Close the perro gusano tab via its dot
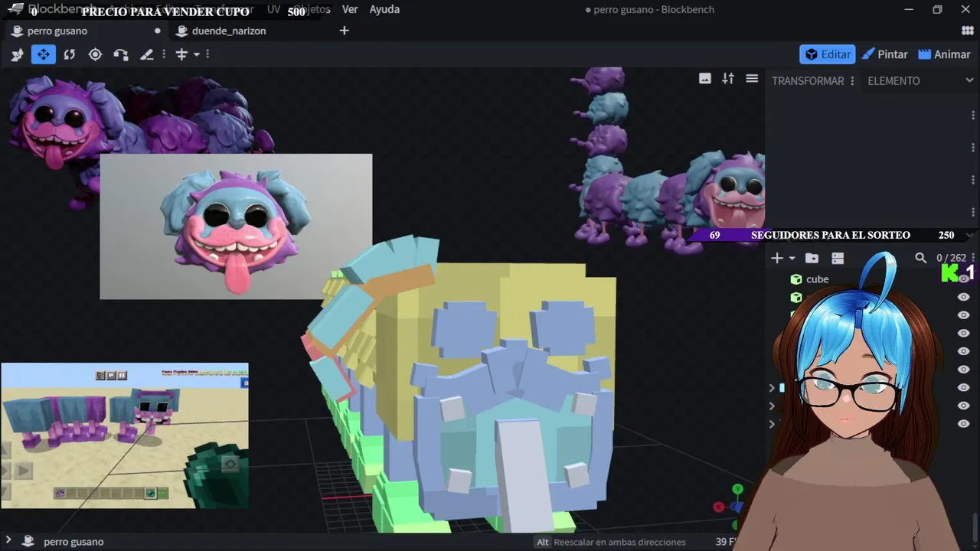The height and width of the screenshot is (551, 980). click(x=158, y=31)
